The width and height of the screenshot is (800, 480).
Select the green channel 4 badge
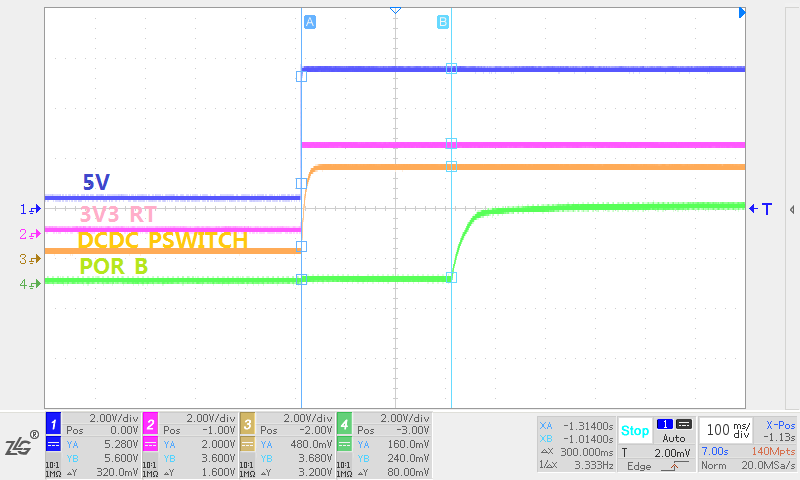click(344, 424)
